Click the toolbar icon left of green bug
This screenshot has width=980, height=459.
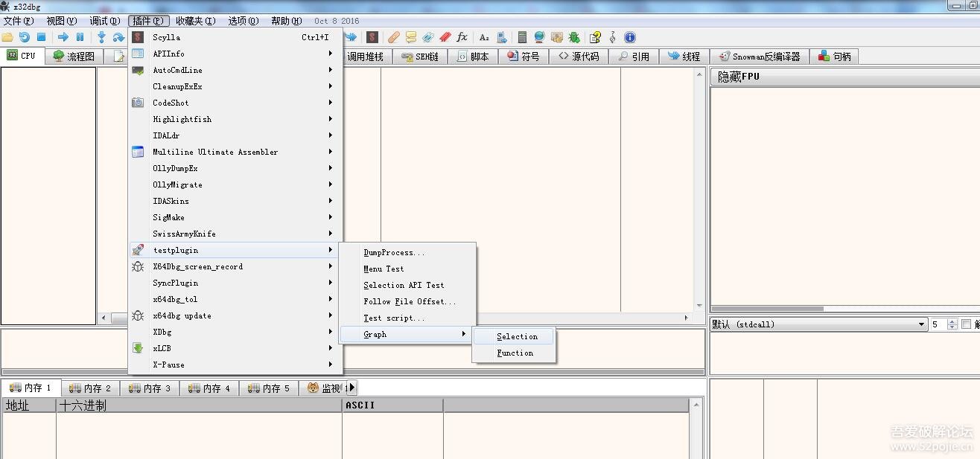[557, 37]
